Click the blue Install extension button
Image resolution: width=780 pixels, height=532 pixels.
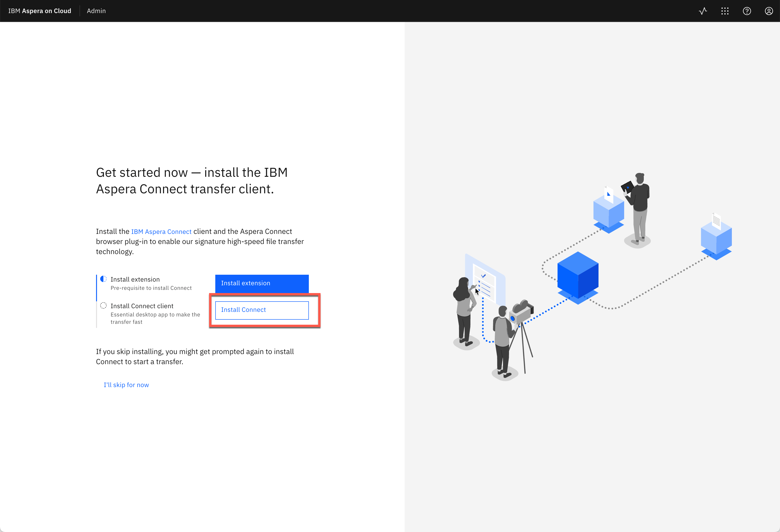click(x=262, y=283)
